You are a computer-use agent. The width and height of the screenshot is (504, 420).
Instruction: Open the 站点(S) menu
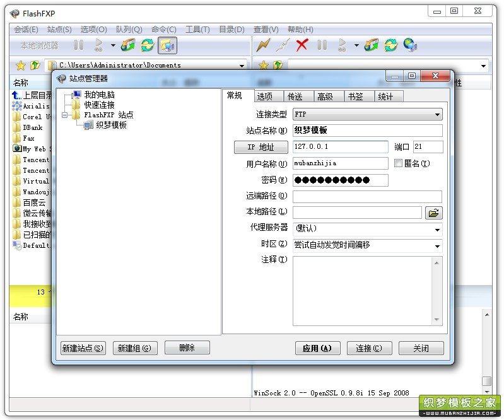(x=59, y=30)
